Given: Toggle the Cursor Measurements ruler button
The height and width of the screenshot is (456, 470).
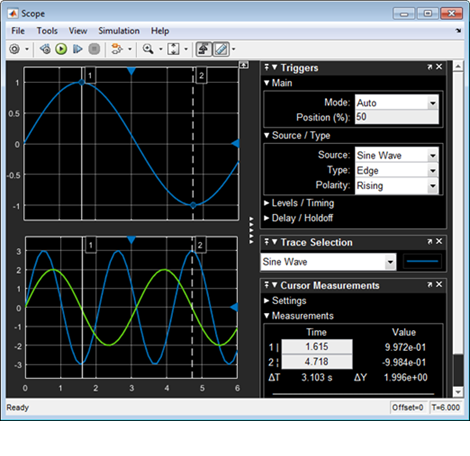Looking at the screenshot, I should pyautogui.click(x=221, y=49).
